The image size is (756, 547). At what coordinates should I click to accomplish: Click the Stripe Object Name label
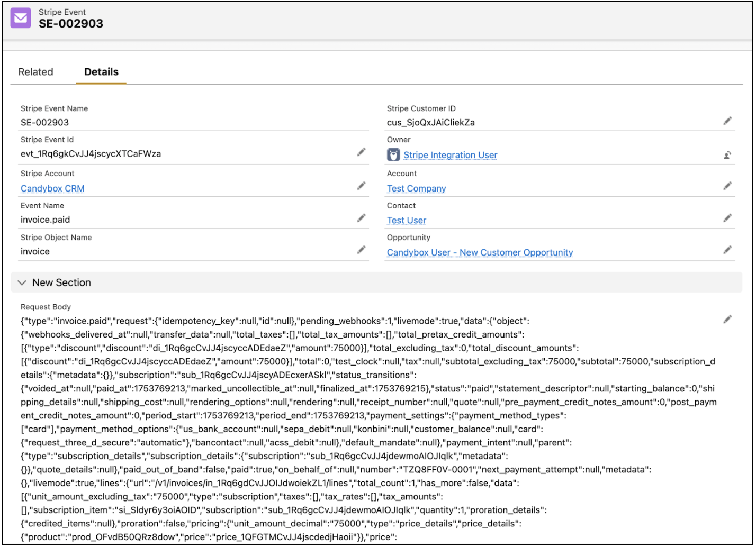point(56,238)
